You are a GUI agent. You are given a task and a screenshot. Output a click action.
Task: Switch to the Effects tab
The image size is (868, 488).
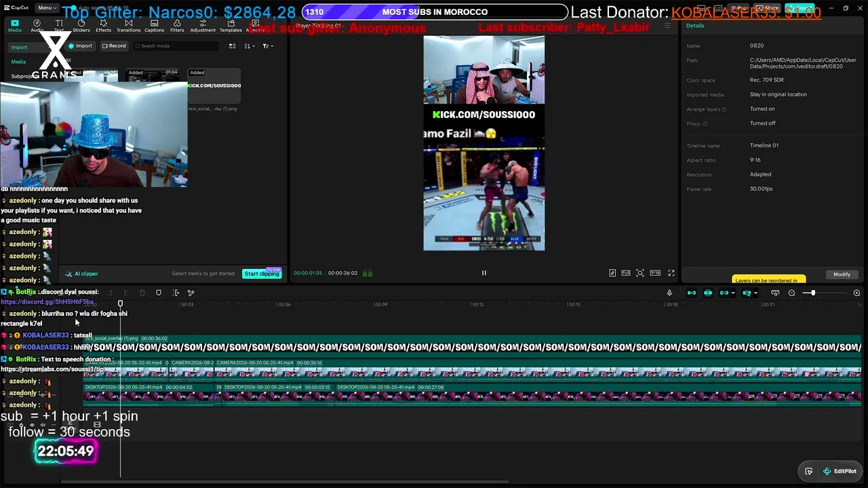[103, 26]
